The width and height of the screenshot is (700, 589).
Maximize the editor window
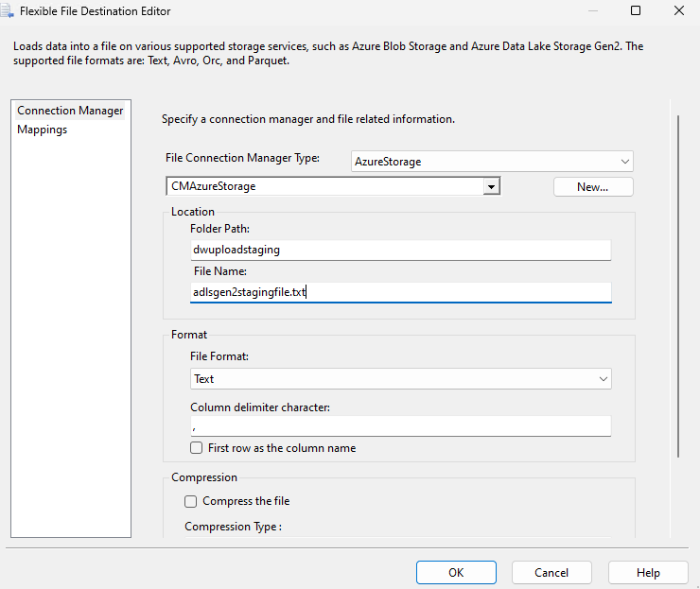click(636, 10)
